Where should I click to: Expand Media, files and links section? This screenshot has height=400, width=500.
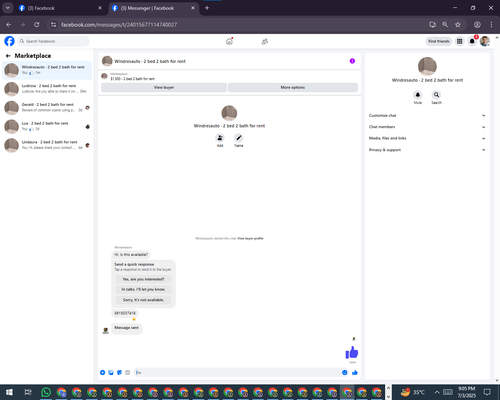coord(427,138)
